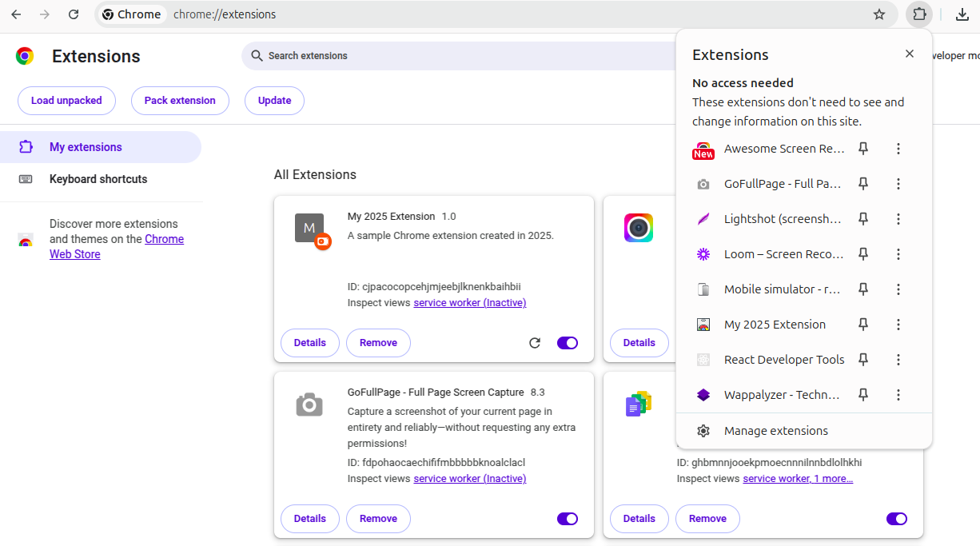Open Details on the bottom-right extension card

[639, 519]
